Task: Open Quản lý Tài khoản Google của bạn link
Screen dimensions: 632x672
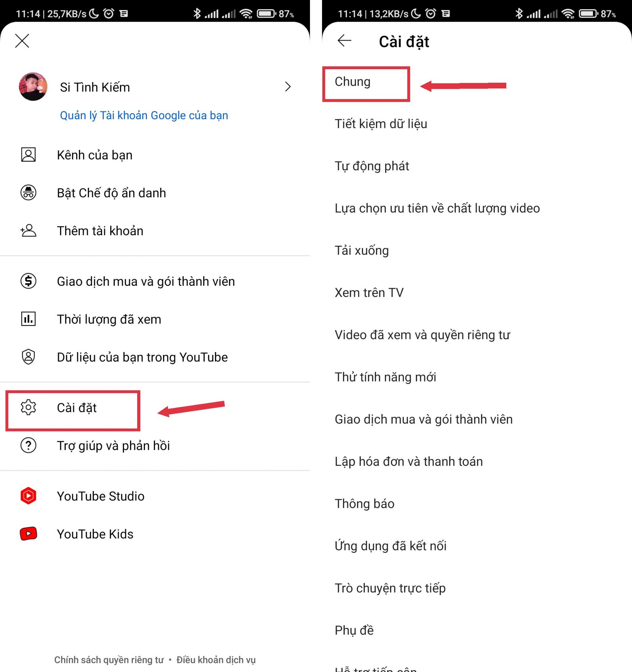Action: click(144, 115)
